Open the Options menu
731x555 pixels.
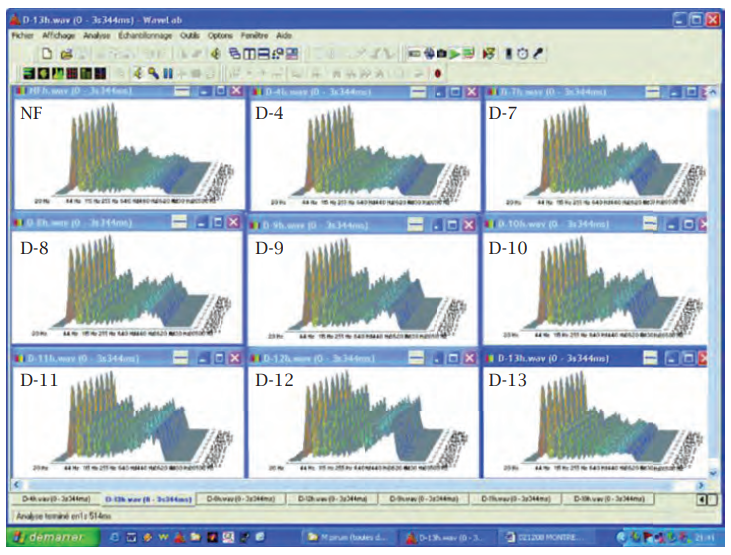point(222,35)
